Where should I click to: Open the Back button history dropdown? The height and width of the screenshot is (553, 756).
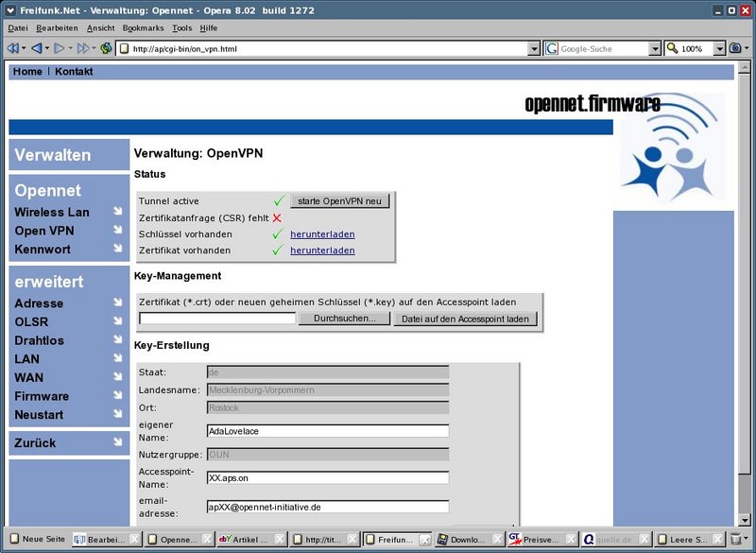point(46,49)
